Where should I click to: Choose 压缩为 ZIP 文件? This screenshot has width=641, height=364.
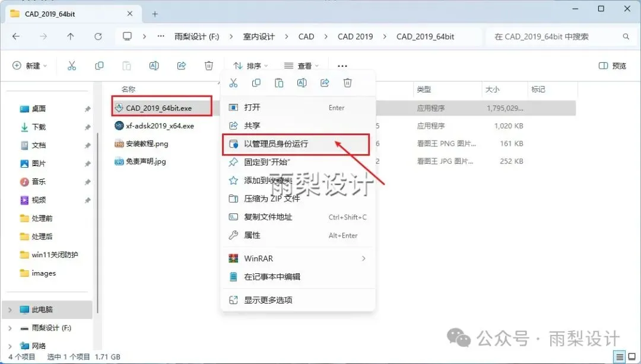(x=298, y=199)
